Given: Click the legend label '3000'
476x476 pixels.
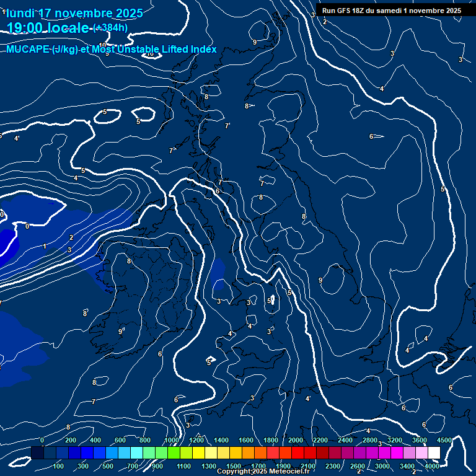Looking at the screenshot, I should click(382, 466).
